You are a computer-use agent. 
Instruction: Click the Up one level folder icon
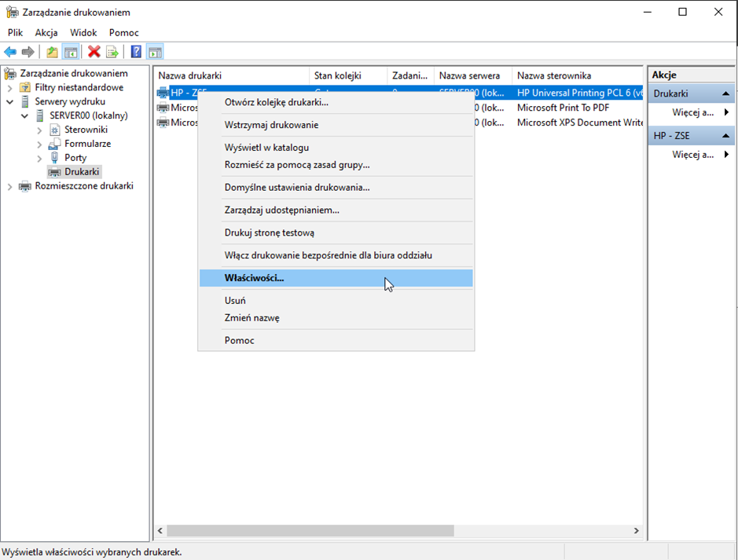[x=52, y=52]
